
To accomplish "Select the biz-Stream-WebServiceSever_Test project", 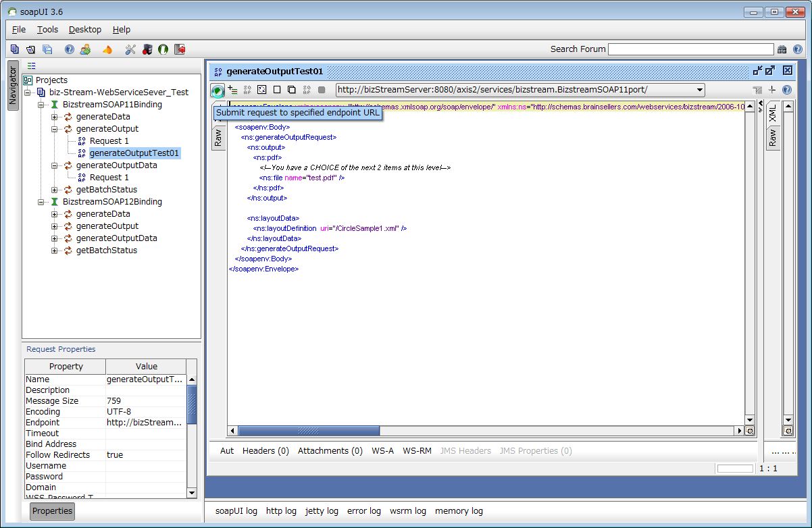I will (x=119, y=92).
